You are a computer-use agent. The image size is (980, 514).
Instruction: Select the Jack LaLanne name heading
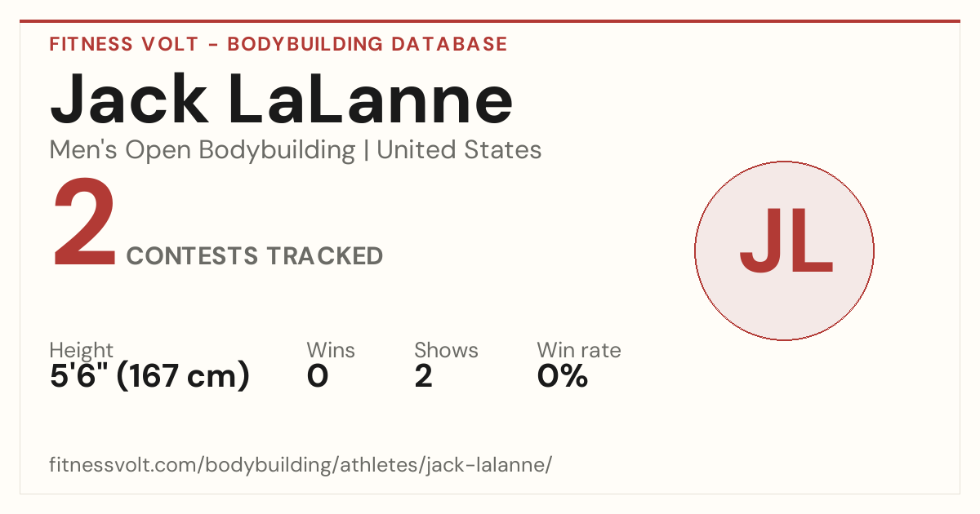282,98
